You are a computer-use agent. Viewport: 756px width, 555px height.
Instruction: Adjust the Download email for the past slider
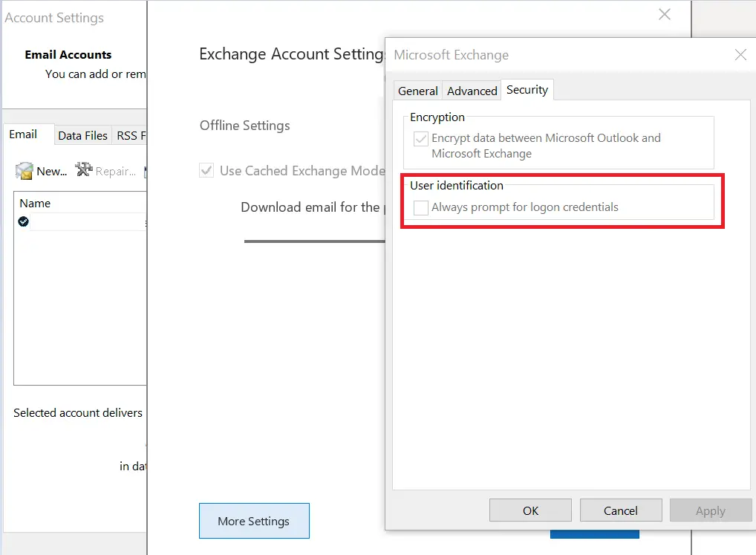coord(314,241)
